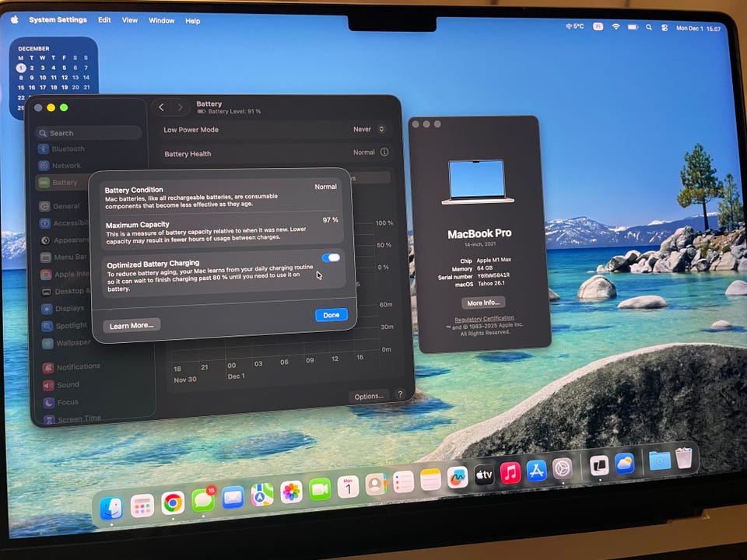The image size is (747, 560).
Task: Open the View menu
Action: 130,20
